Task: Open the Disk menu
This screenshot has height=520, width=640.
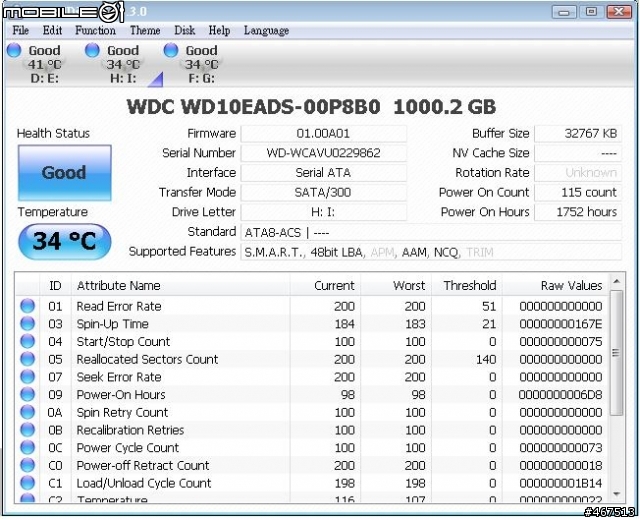Action: point(184,31)
